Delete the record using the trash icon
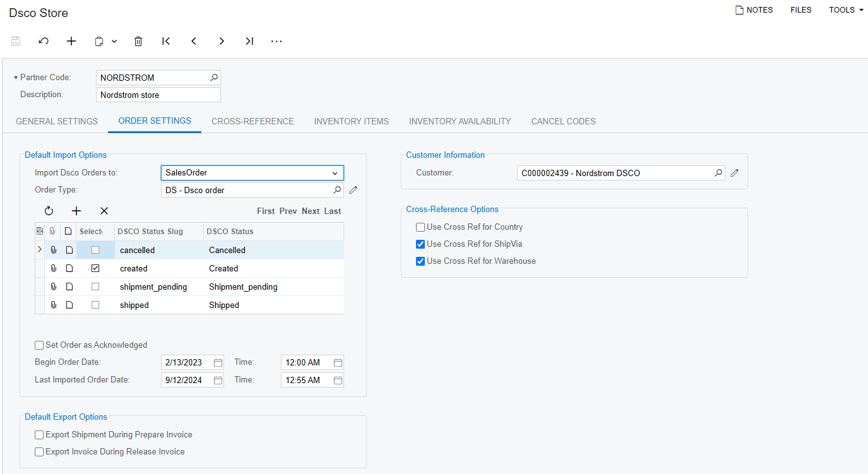This screenshot has width=868, height=474. pyautogui.click(x=138, y=41)
